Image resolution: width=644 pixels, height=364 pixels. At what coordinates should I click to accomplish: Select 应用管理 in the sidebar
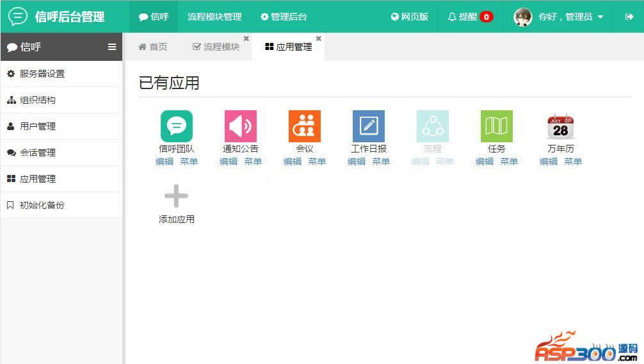[61, 179]
